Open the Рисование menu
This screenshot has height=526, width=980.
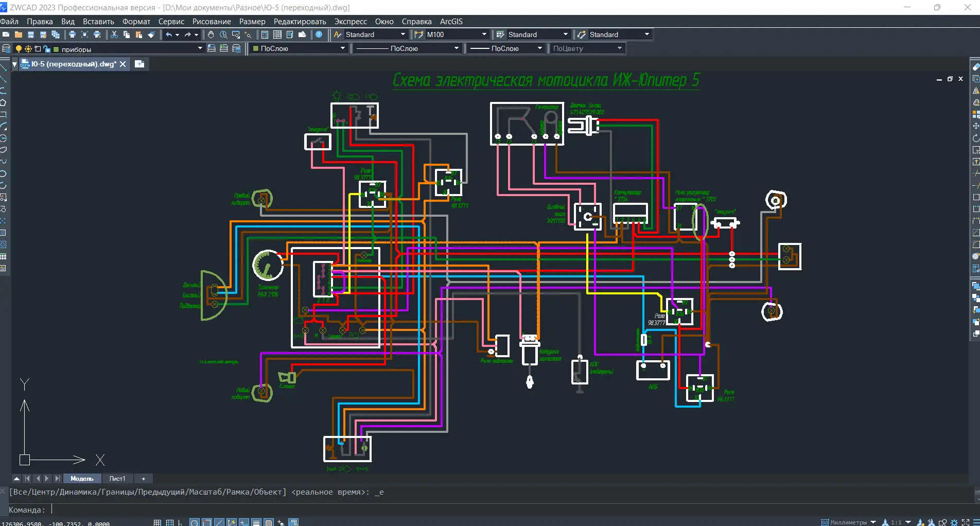[212, 22]
